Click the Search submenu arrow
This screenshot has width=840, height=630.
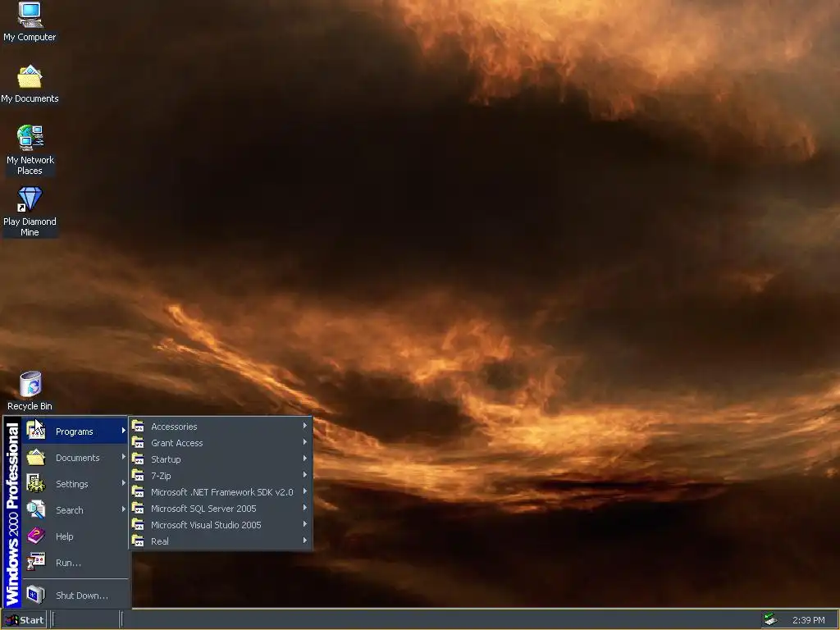[x=124, y=509]
